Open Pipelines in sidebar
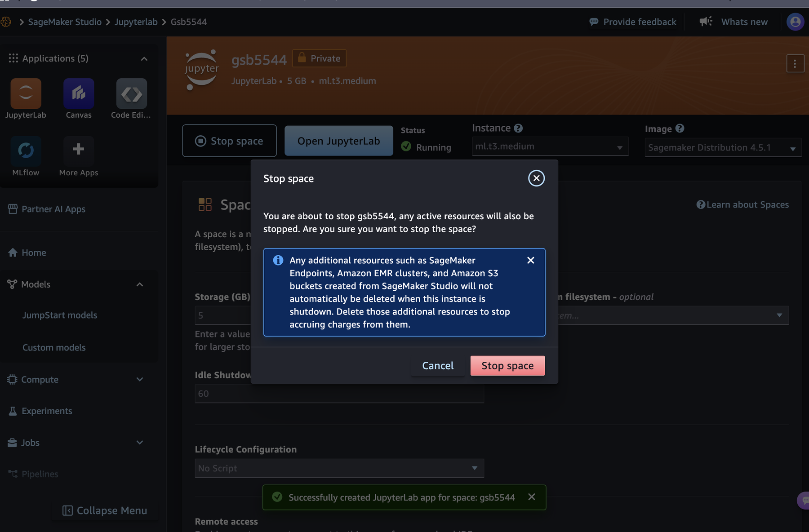This screenshot has height=532, width=809. [33, 474]
